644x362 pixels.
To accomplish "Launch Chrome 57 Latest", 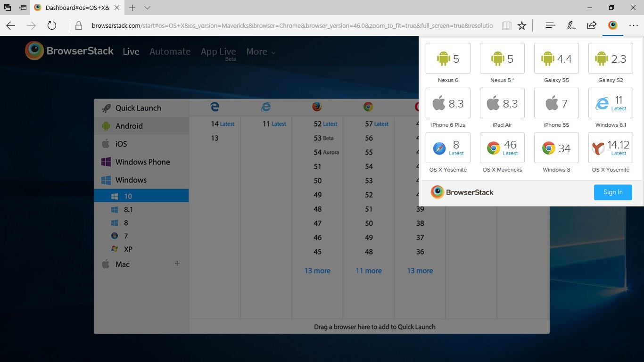I will click(x=377, y=124).
